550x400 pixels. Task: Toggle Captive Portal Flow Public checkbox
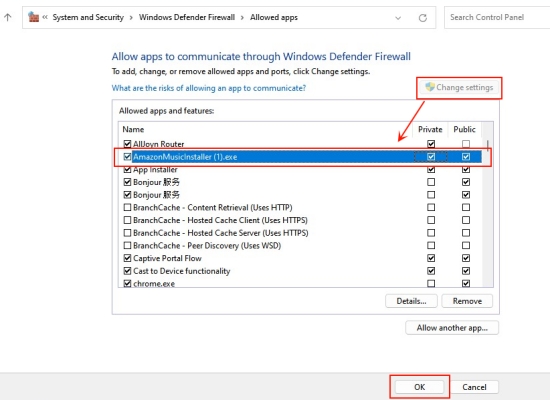coord(466,258)
